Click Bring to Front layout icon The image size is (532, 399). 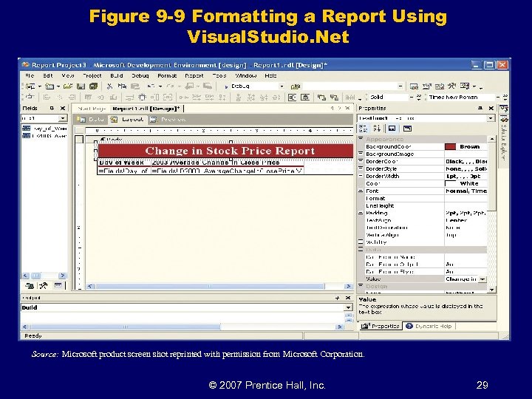(321, 98)
